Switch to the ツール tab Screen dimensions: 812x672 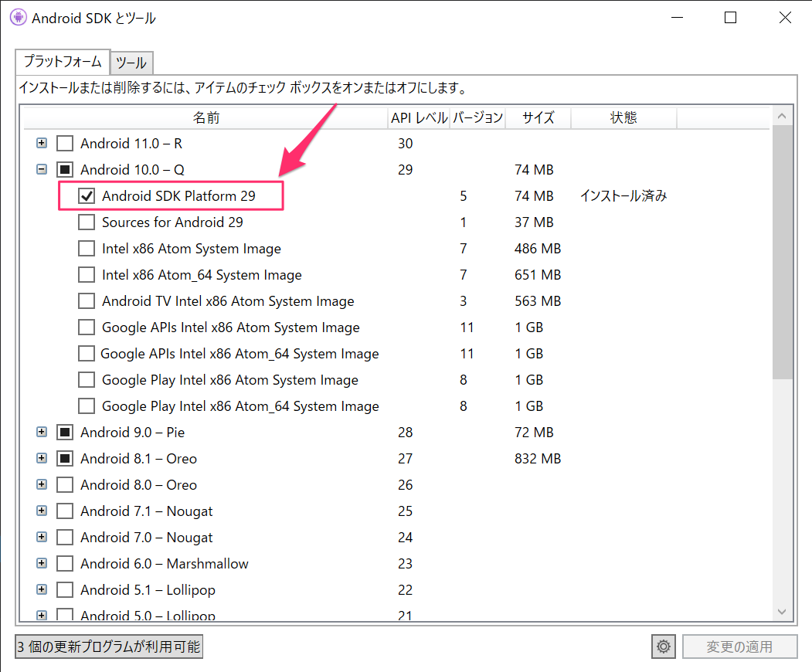pos(131,63)
